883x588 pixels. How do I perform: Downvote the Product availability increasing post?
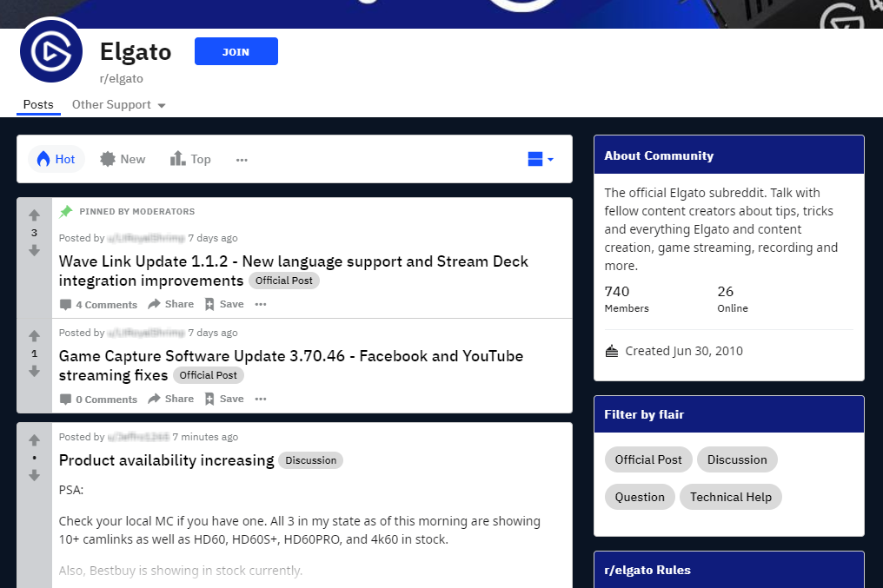[34, 475]
